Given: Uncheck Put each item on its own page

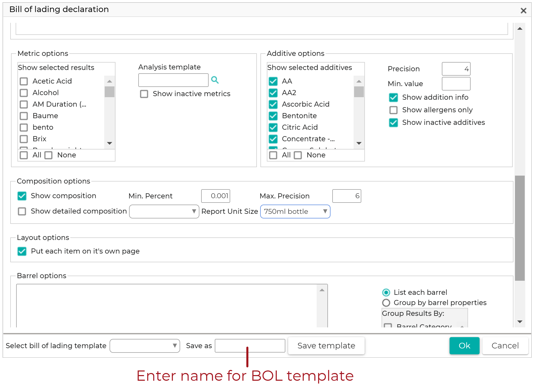Looking at the screenshot, I should click(22, 251).
